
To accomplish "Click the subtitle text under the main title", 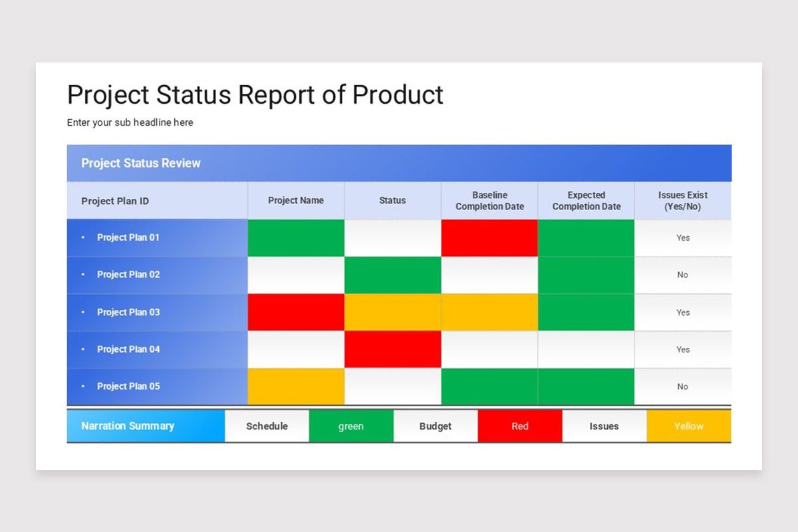I will click(x=130, y=122).
